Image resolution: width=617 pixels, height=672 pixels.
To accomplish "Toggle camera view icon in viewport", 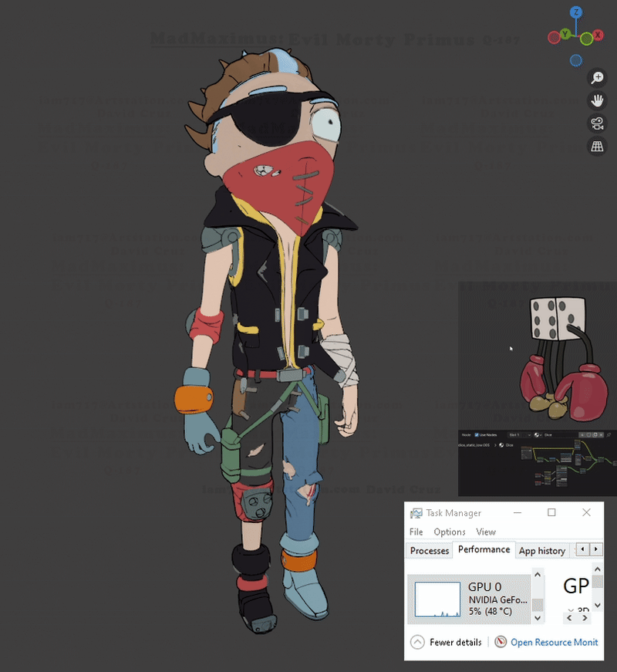I will (597, 123).
